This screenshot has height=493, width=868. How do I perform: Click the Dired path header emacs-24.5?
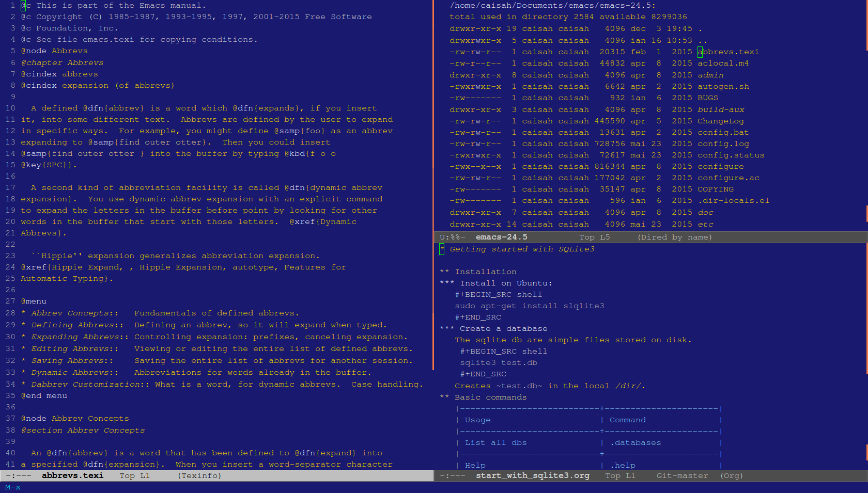pos(552,5)
